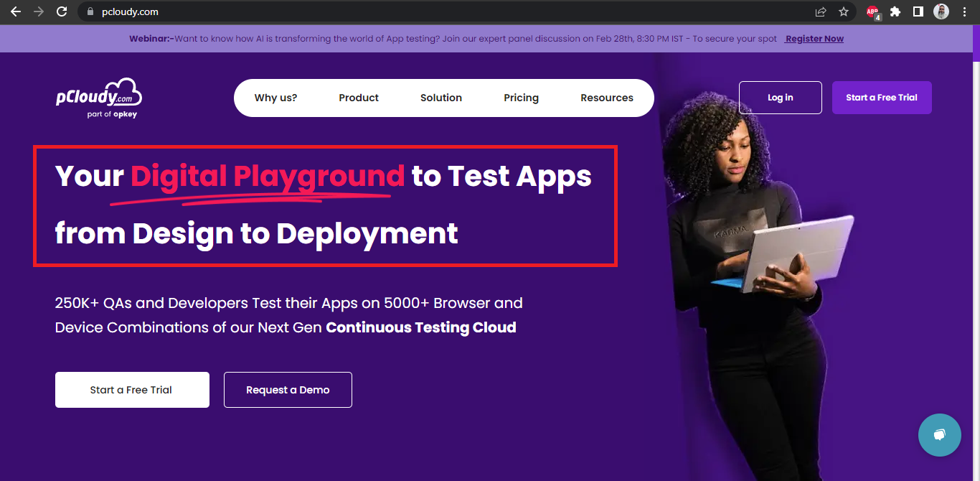Click the Request a Demo button
Viewport: 980px width, 481px height.
(x=288, y=390)
